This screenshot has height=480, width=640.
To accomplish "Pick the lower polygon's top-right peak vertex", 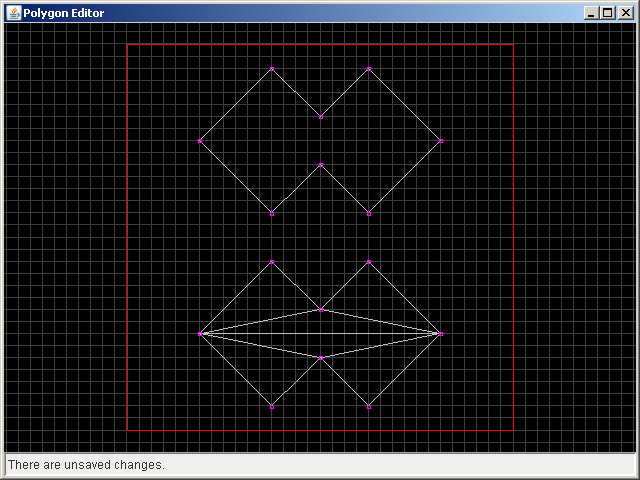I will pos(369,262).
